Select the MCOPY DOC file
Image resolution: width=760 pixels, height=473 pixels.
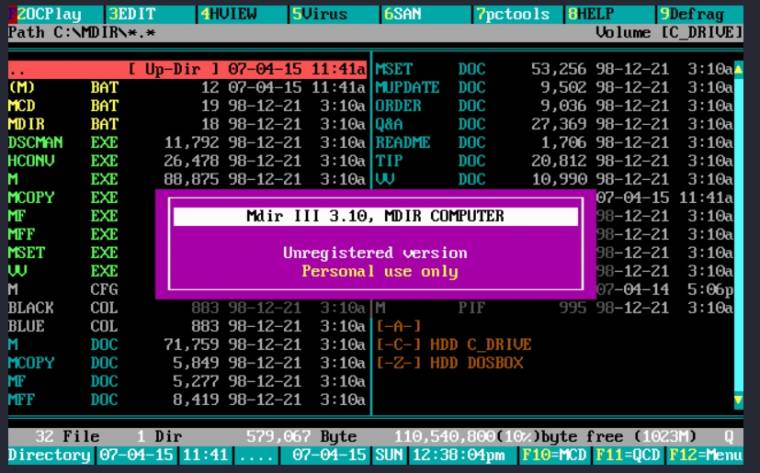(x=187, y=363)
